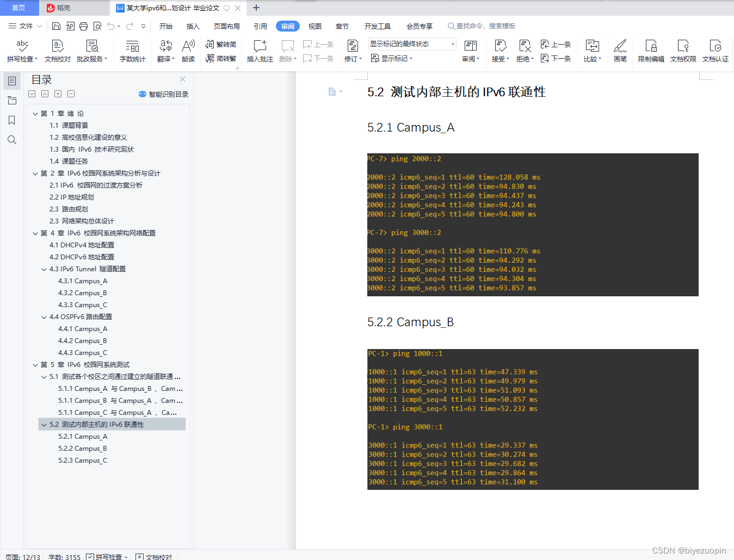Select 5.2.2 Campus_B in outline
The image size is (734, 560).
83,449
